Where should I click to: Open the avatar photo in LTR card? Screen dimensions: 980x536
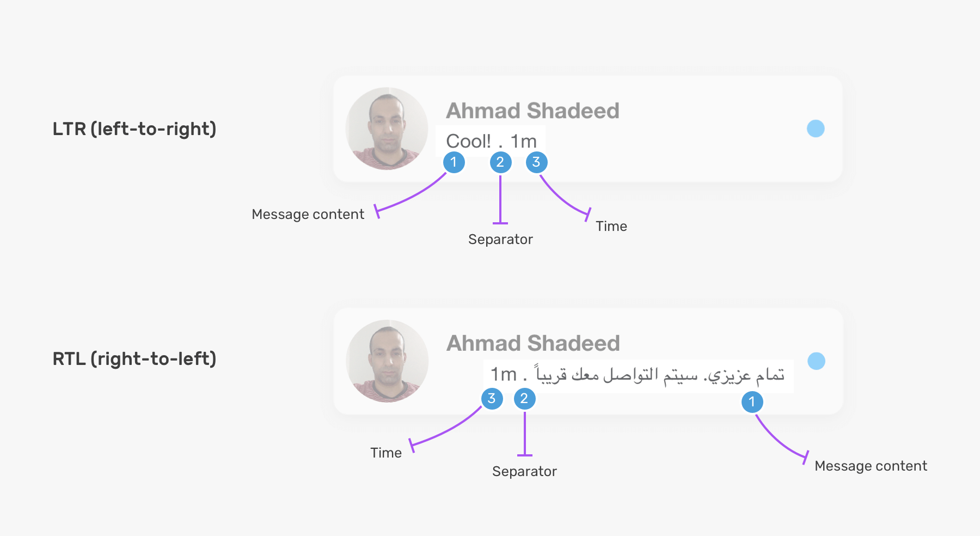[x=387, y=129]
